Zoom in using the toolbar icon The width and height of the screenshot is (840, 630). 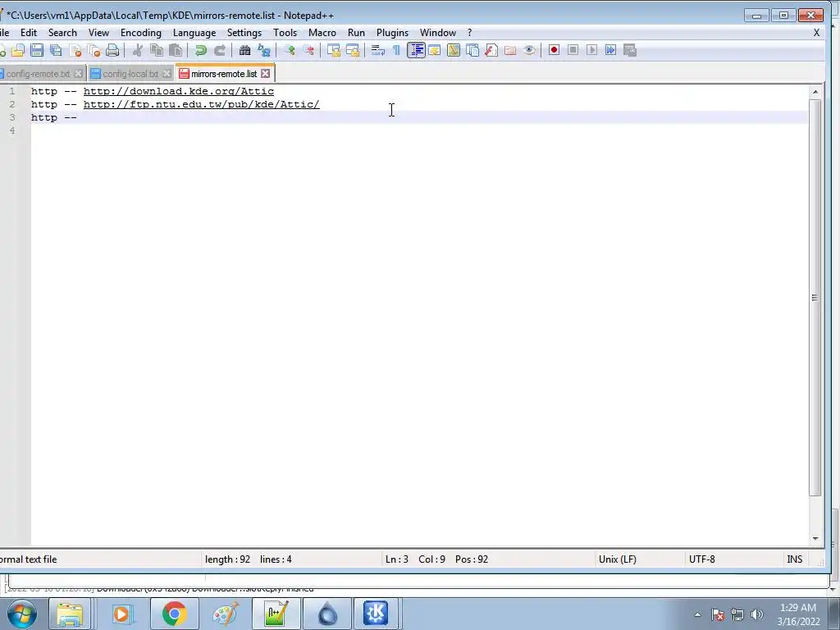[x=290, y=50]
